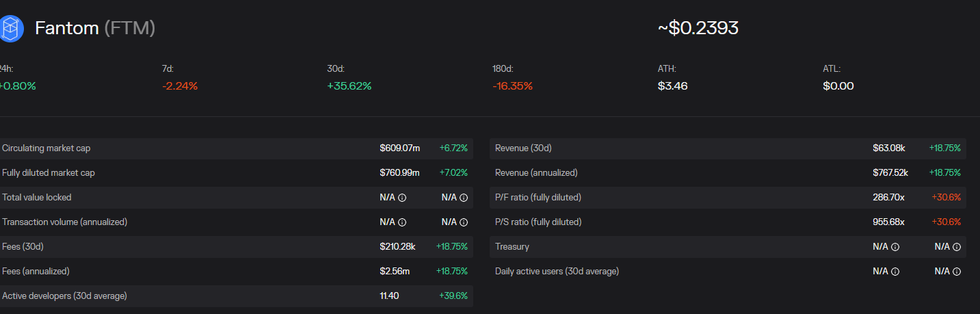
Task: Click the Circulating market cap label
Action: (47, 148)
